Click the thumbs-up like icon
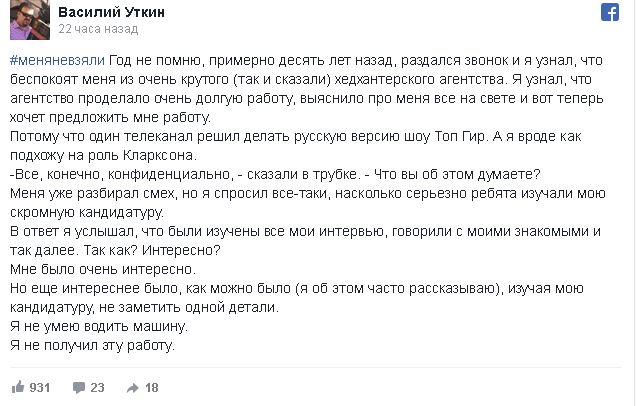 point(17,386)
